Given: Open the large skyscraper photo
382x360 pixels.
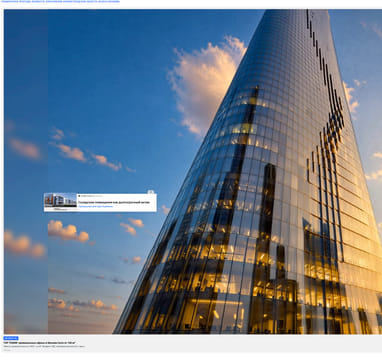Looking at the screenshot, I should [x=193, y=171].
